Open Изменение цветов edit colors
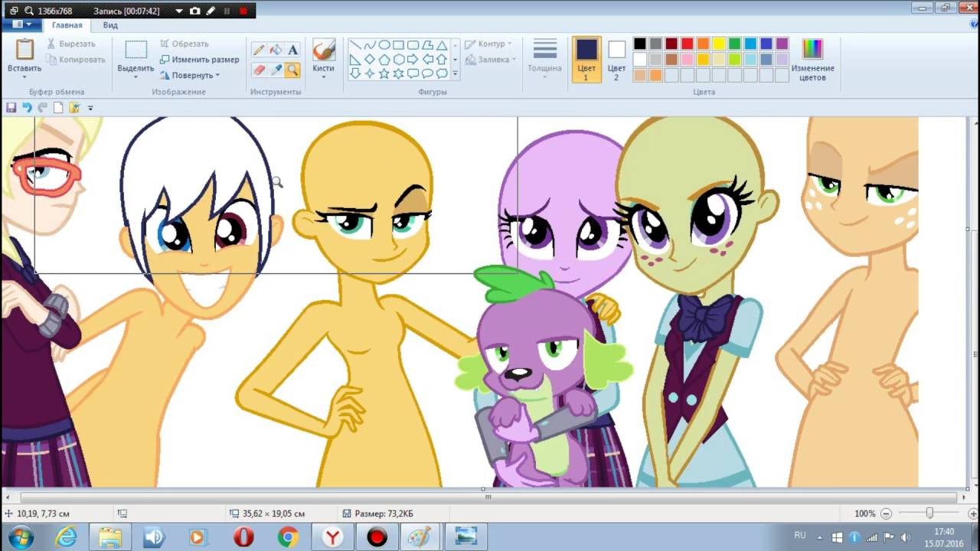The width and height of the screenshot is (980, 551). click(x=812, y=60)
